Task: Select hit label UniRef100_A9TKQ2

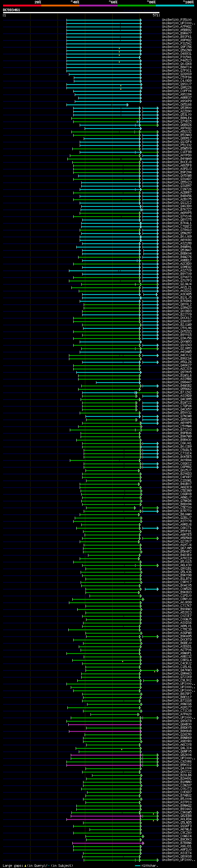Action: point(176,128)
